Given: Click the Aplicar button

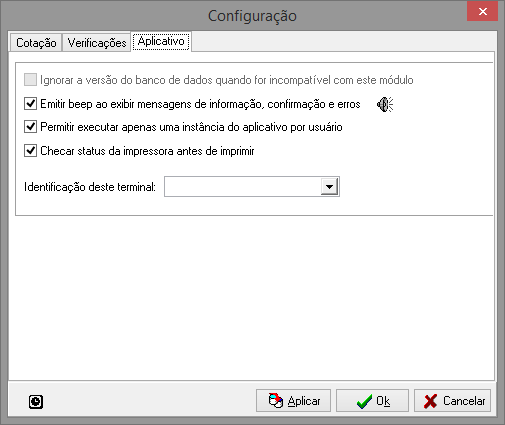Looking at the screenshot, I should [x=293, y=401].
